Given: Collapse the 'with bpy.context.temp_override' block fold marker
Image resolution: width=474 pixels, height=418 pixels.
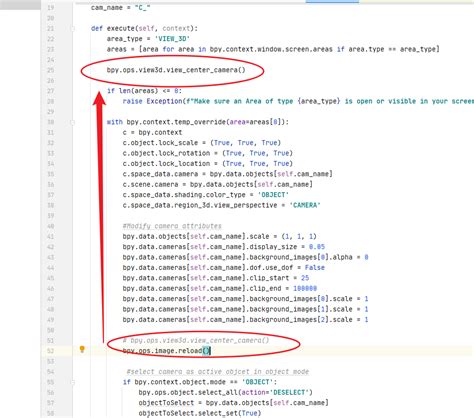Looking at the screenshot, I should tap(73, 122).
